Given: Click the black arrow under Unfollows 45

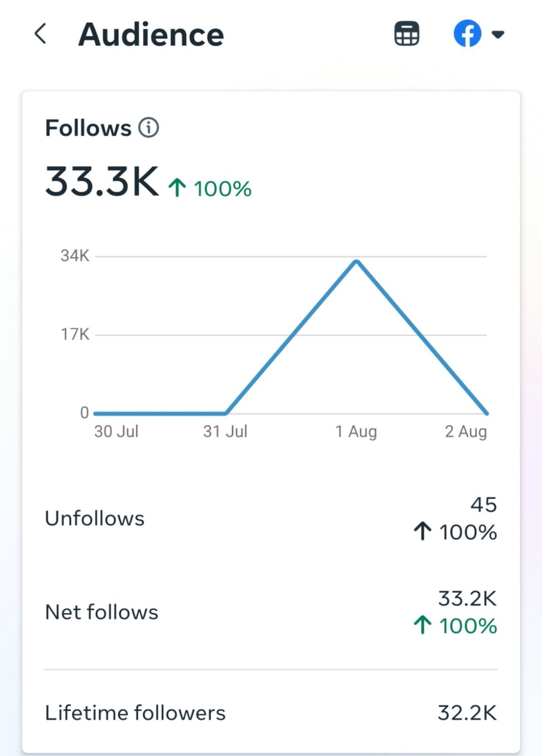Looking at the screenshot, I should pos(423,532).
